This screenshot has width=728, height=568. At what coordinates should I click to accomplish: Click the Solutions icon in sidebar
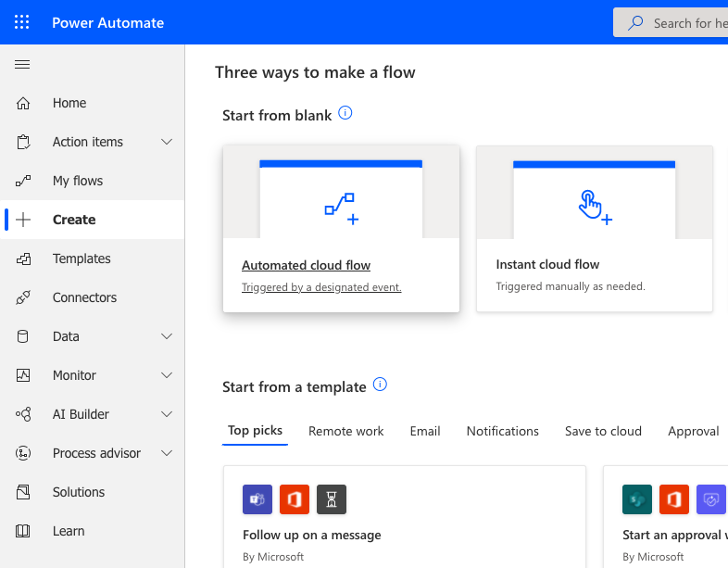coord(23,492)
